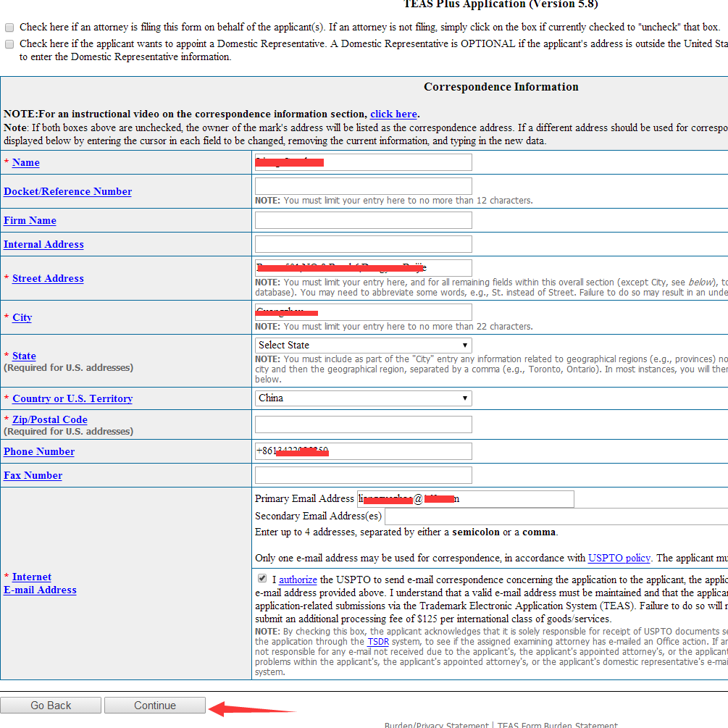The image size is (728, 728).
Task: Focus the Primary Email Address input field
Action: [x=465, y=499]
